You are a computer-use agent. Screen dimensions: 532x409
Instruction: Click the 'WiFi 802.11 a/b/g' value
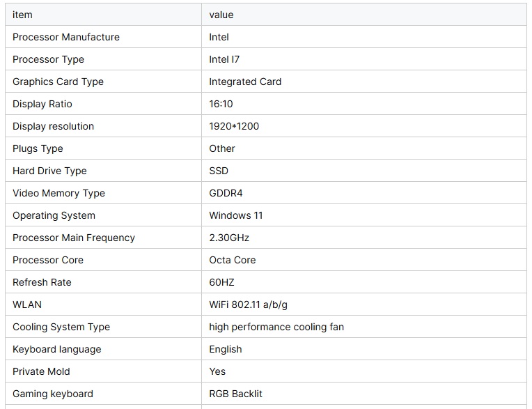[248, 304]
